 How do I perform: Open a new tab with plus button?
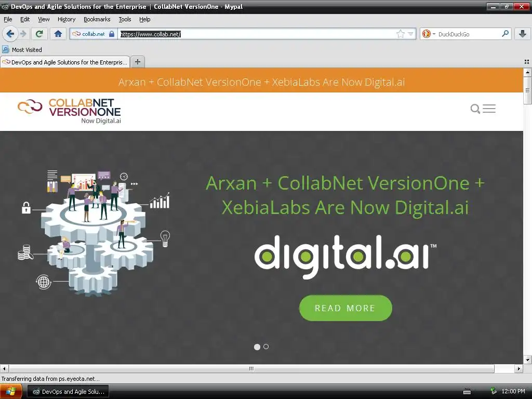tap(137, 62)
